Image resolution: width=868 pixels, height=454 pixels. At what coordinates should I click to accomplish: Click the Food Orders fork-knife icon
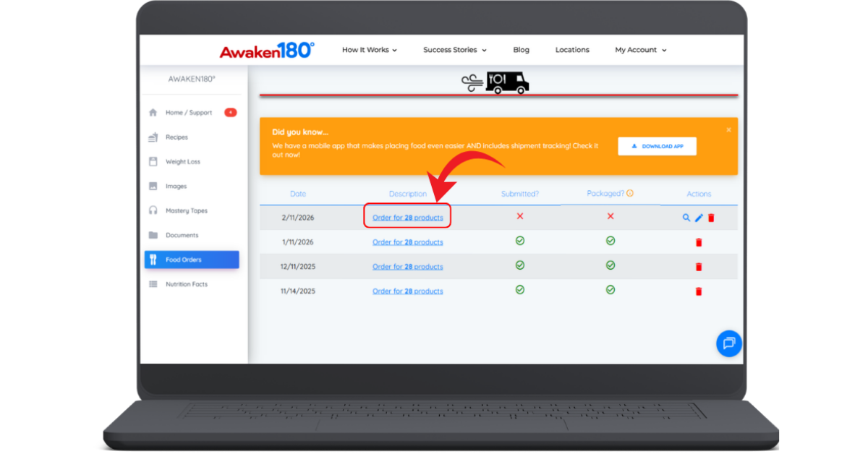click(153, 260)
